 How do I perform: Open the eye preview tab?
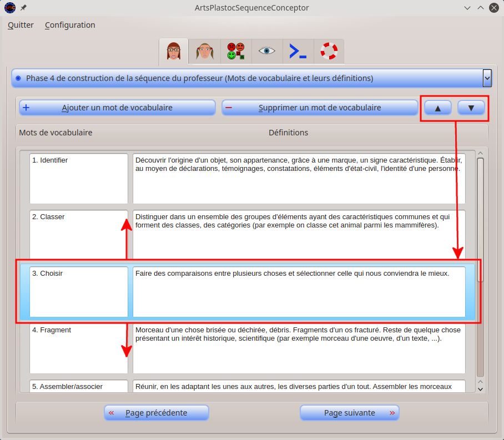click(x=267, y=52)
